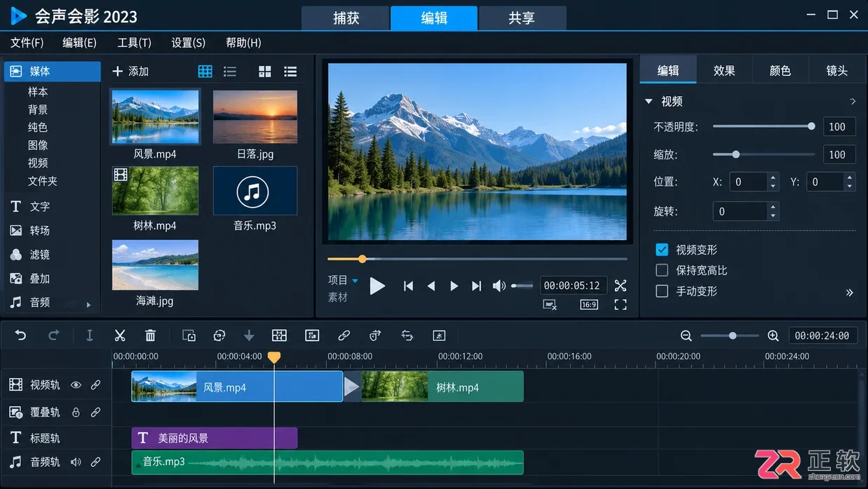This screenshot has height=489, width=868.
Task: Mute preview with the speaker icon
Action: [499, 286]
